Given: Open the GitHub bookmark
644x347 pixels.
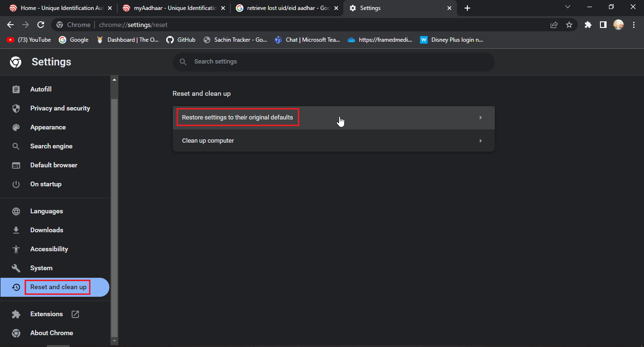Looking at the screenshot, I should pos(180,40).
